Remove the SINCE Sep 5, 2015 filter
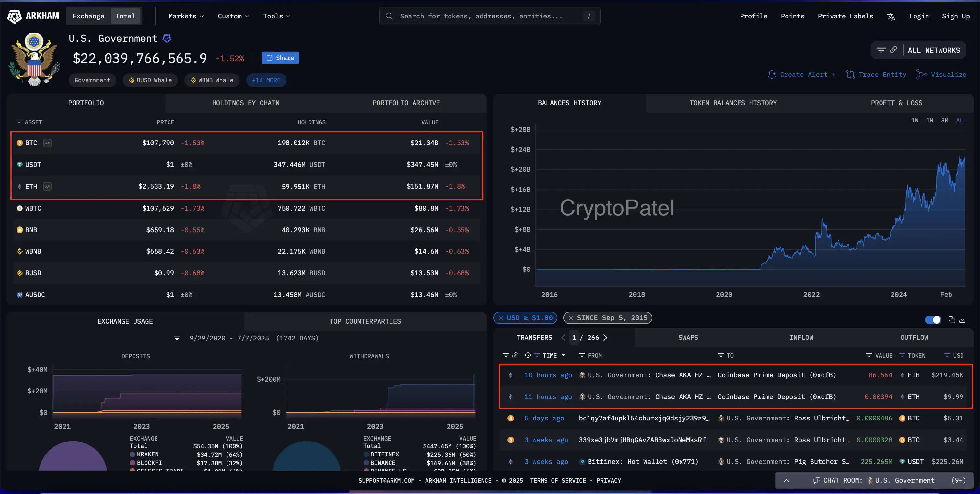This screenshot has height=494, width=980. click(571, 318)
